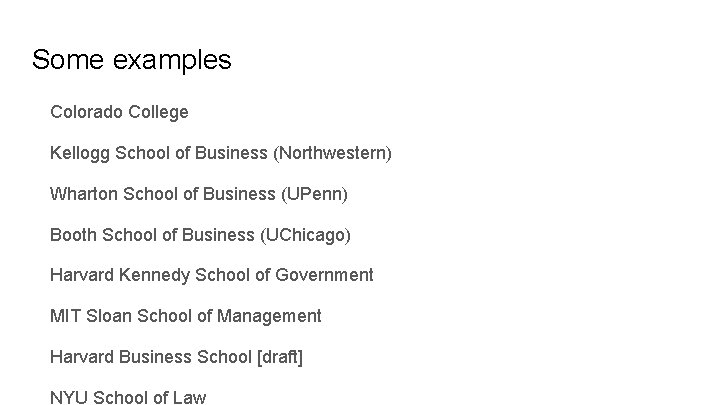Click the word 'NYU' in the last entry
Screen dimensions: 720x405
click(x=68, y=396)
